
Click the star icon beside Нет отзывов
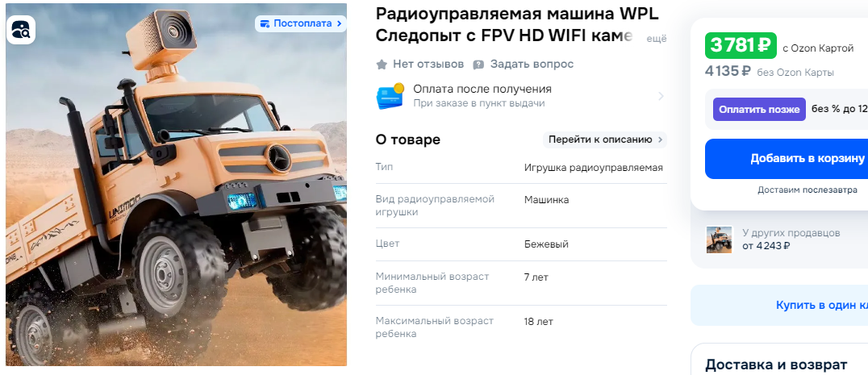[382, 65]
